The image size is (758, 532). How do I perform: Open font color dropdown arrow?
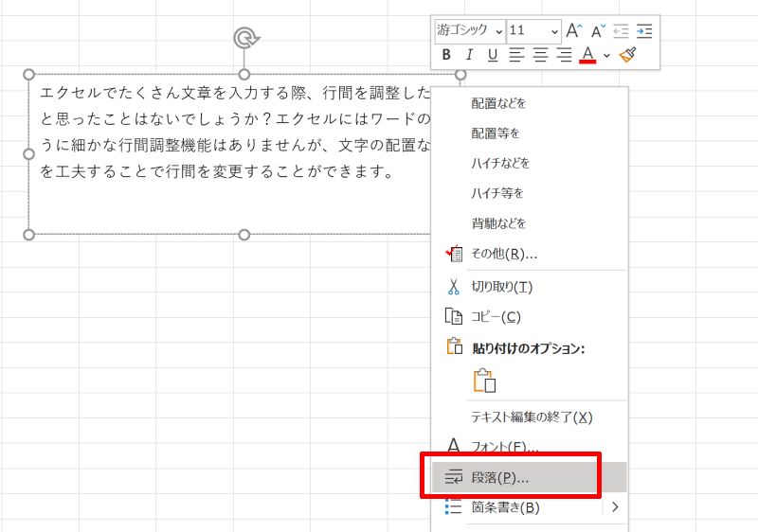pyautogui.click(x=606, y=56)
